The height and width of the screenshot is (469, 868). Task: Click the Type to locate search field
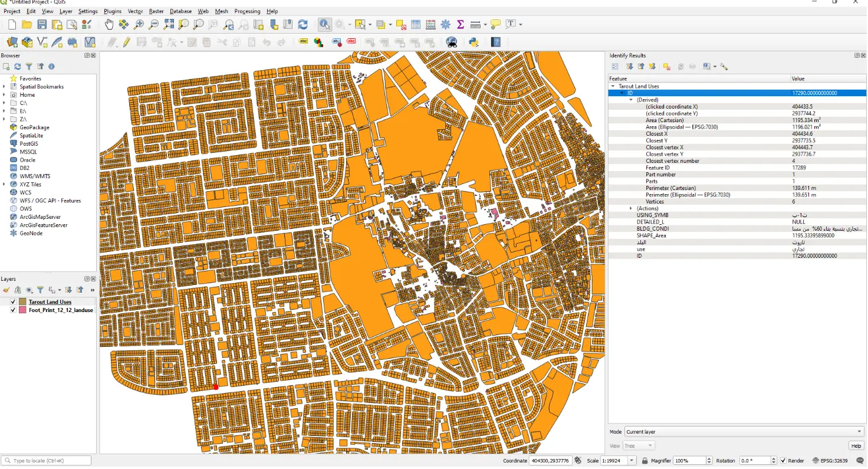[x=47, y=461]
